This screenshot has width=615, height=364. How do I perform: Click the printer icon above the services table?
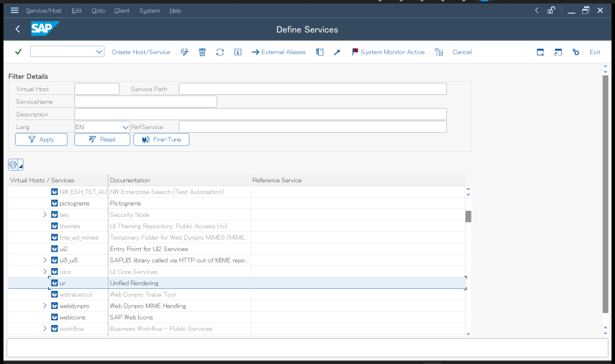tap(13, 165)
